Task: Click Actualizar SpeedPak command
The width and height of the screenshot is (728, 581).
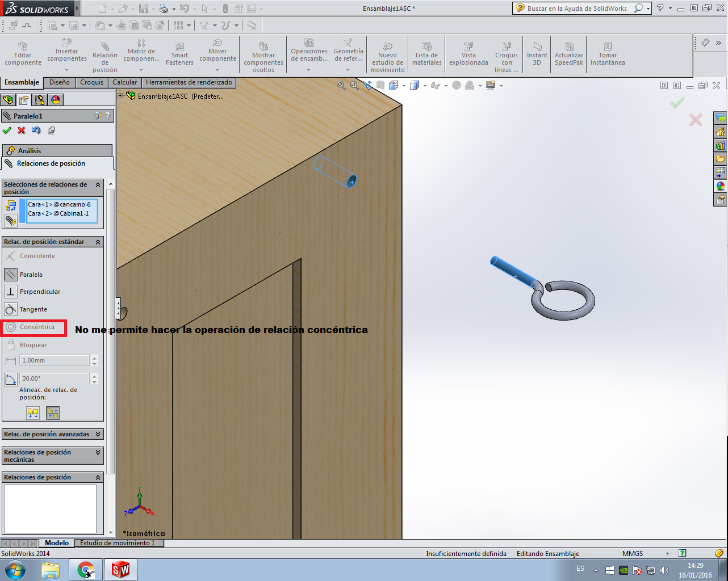Action: pyautogui.click(x=569, y=54)
